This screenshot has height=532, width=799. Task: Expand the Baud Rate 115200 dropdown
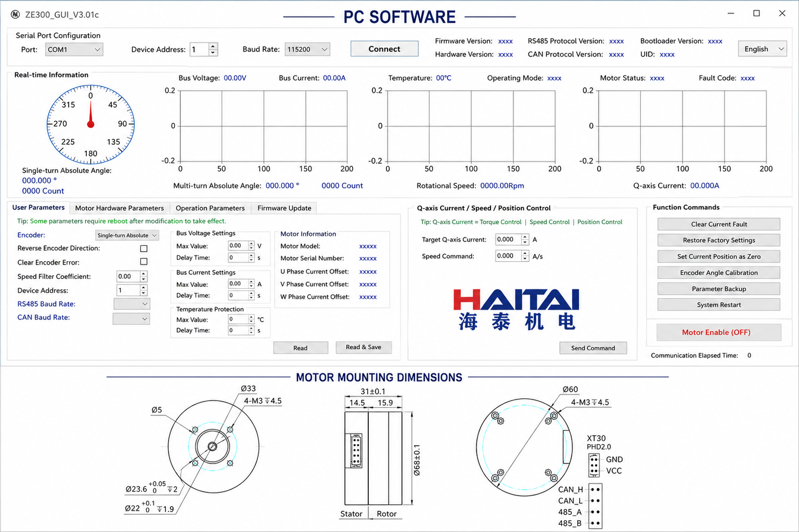click(x=307, y=50)
